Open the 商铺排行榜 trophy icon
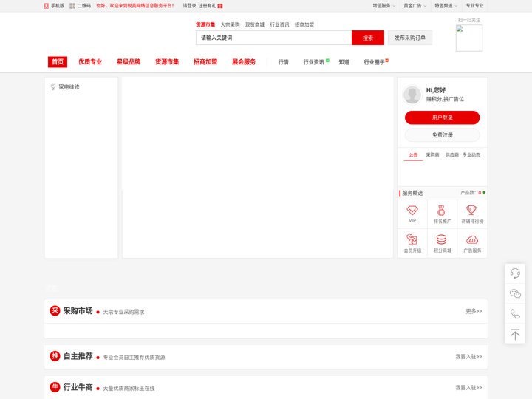Viewport: 532px width, 399px height. coord(471,210)
